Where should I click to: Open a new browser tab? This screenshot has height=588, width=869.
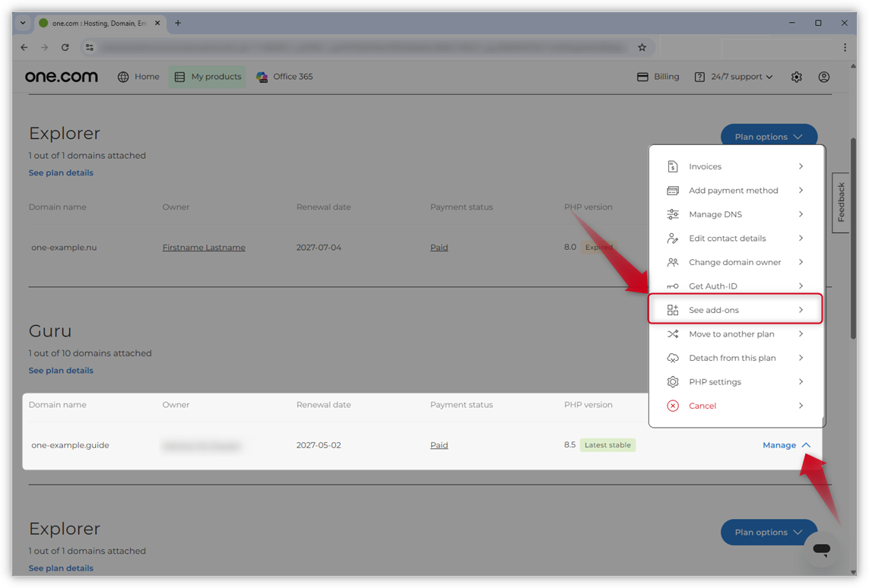178,24
